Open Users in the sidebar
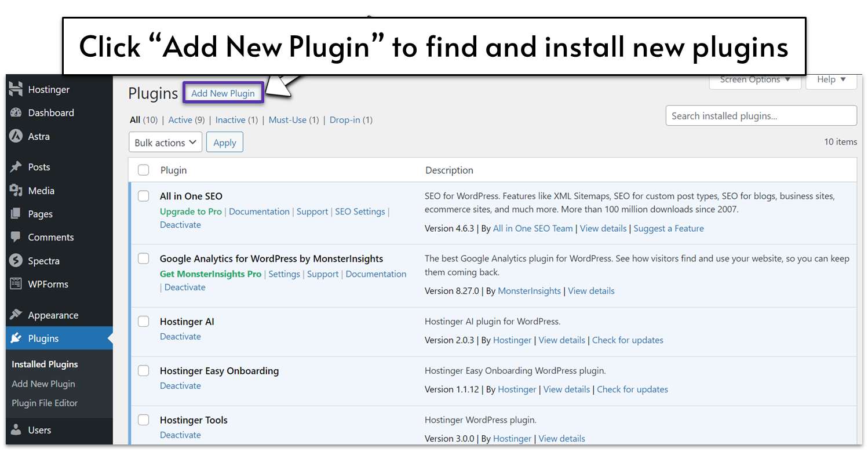The image size is (868, 452). [x=39, y=430]
